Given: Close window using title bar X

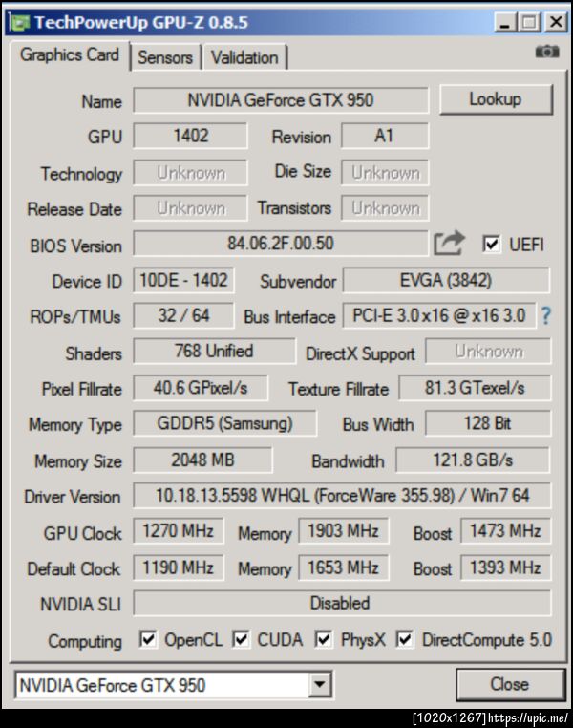Looking at the screenshot, I should coord(556,22).
